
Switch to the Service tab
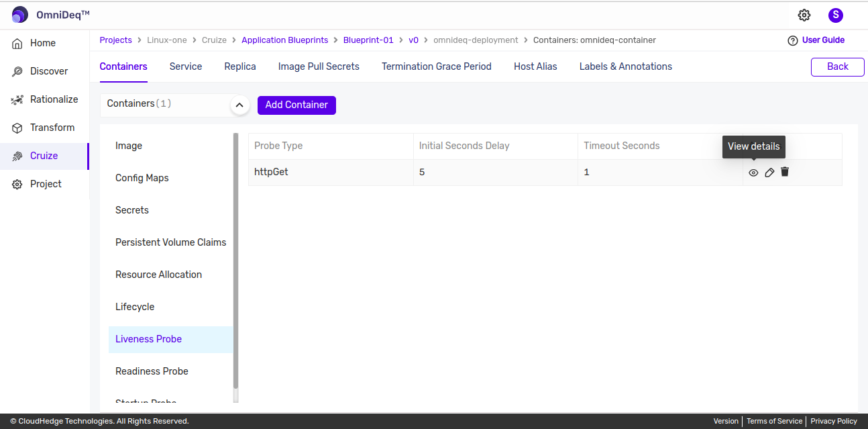click(186, 66)
